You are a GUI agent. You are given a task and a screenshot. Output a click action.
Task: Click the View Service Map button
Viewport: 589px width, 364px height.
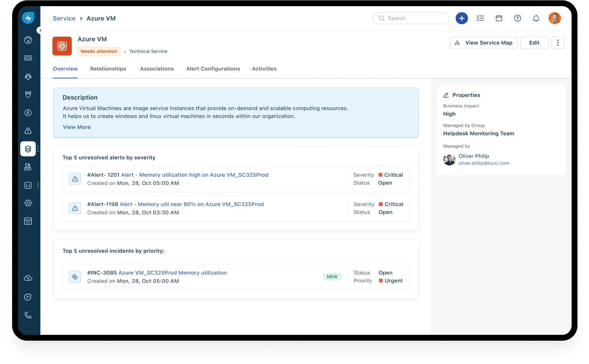[483, 42]
